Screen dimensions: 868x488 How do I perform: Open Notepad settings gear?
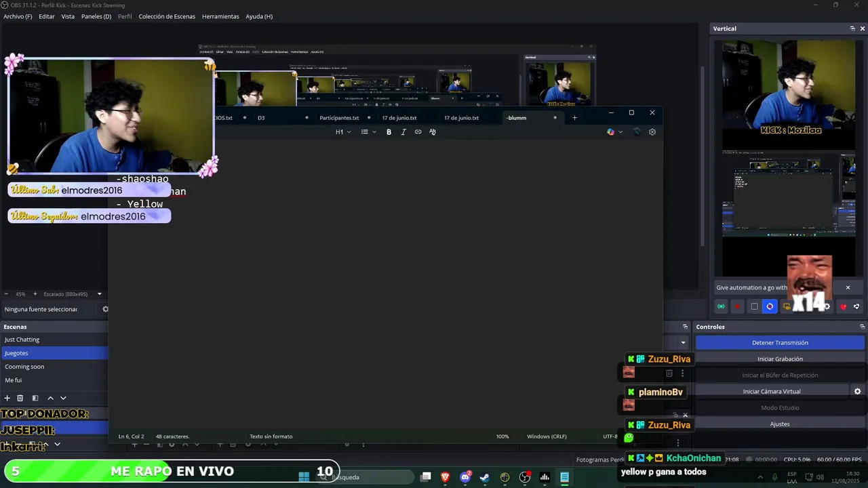[x=652, y=131]
